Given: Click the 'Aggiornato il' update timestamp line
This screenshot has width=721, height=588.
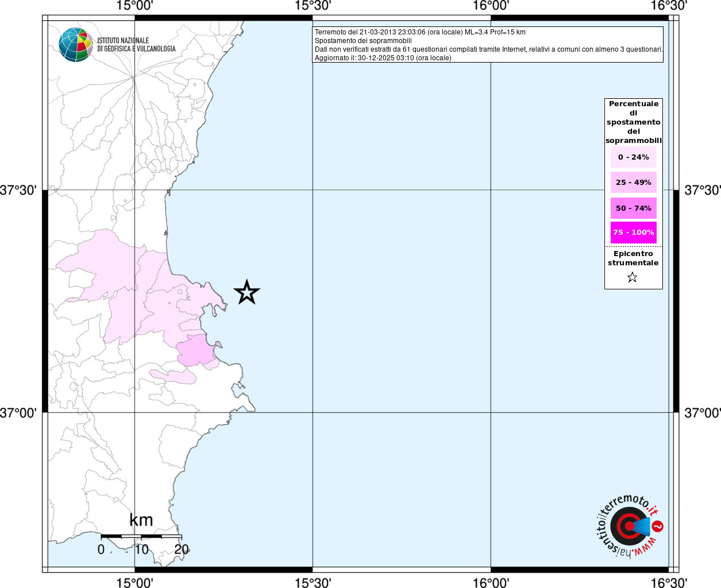Looking at the screenshot, I should (x=383, y=58).
